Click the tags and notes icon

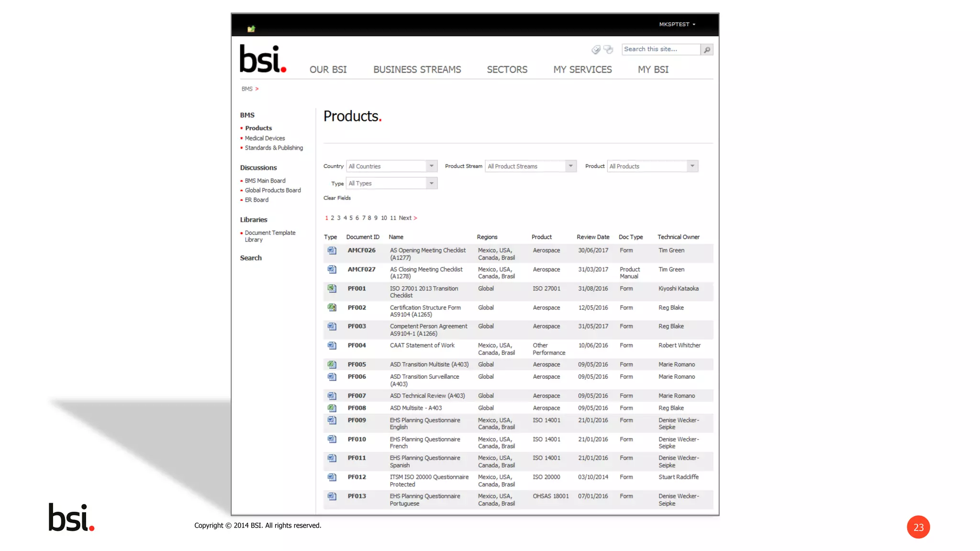608,49
